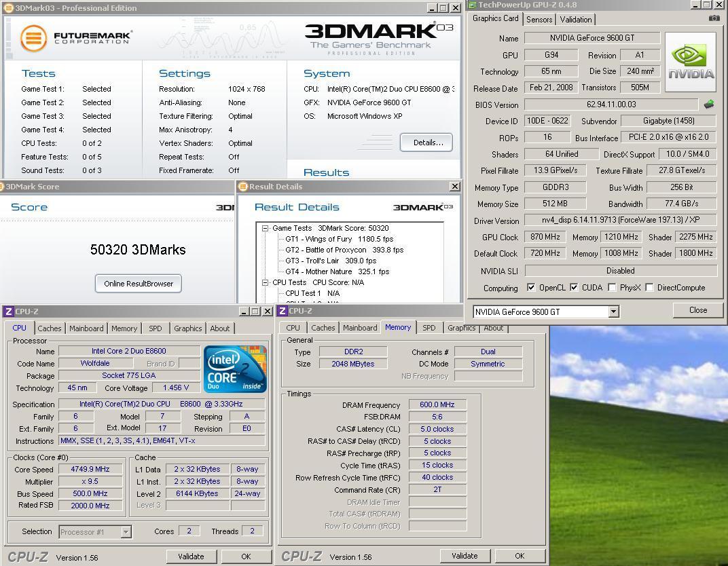Click the Bus Speed 500.0 MHz value
The image size is (728, 566).
click(x=90, y=493)
